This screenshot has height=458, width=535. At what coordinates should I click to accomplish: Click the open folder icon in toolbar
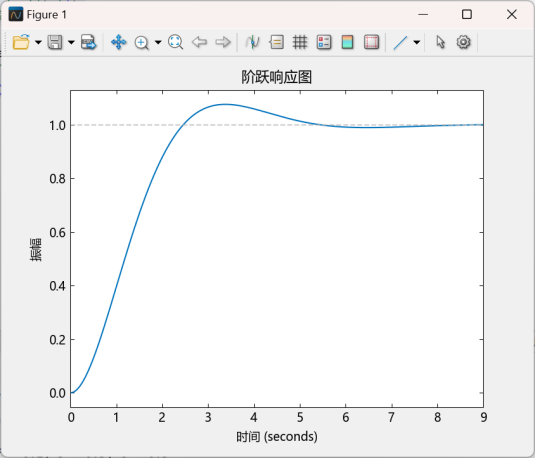(x=21, y=42)
